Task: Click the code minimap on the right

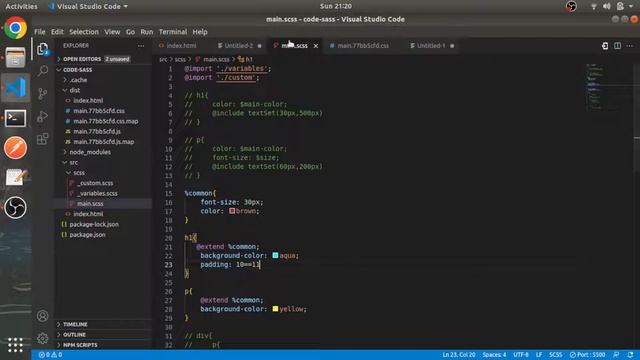Action: point(609,87)
